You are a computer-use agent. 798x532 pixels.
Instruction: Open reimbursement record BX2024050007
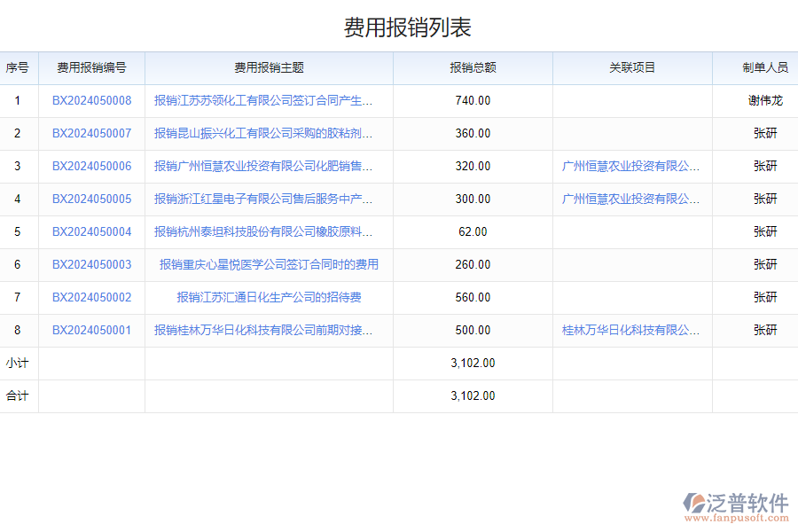pos(92,133)
